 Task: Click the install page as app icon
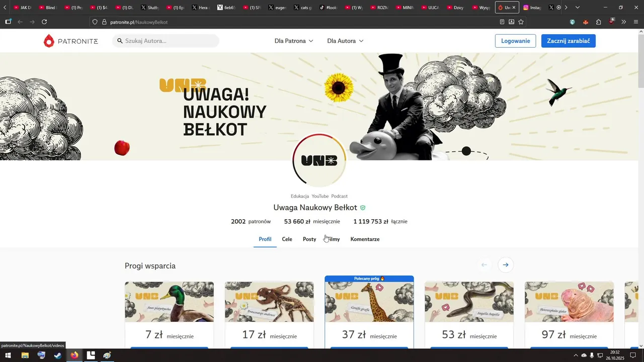coord(511,22)
